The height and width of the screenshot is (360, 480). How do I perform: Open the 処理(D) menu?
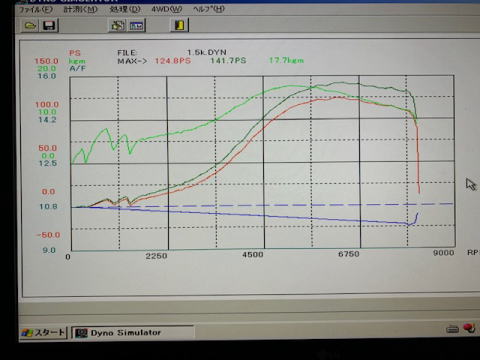click(125, 9)
